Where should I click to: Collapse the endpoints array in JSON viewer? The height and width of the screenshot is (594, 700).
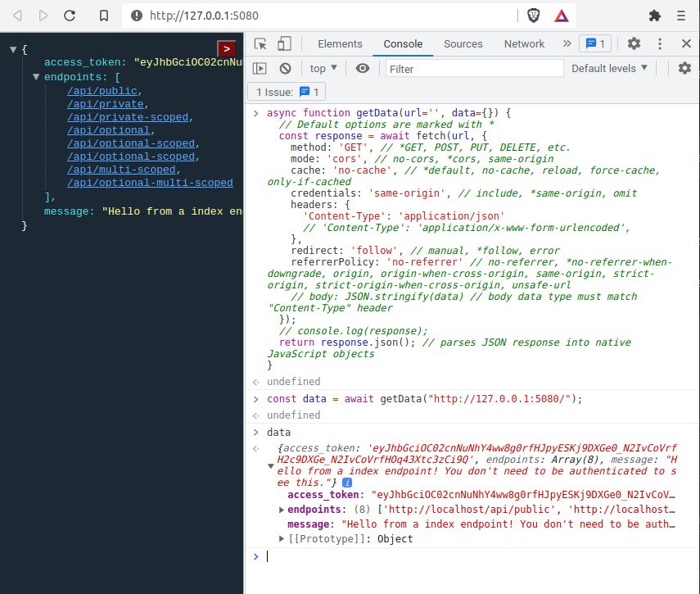[x=36, y=77]
